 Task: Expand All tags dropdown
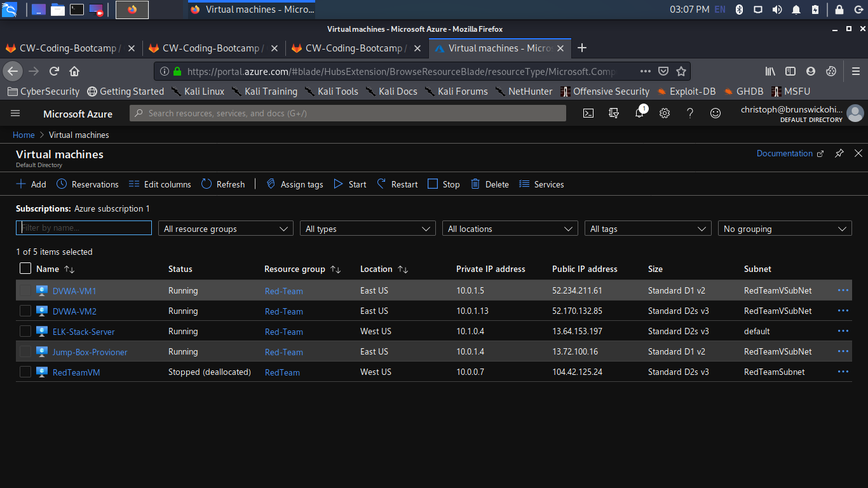pyautogui.click(x=648, y=229)
